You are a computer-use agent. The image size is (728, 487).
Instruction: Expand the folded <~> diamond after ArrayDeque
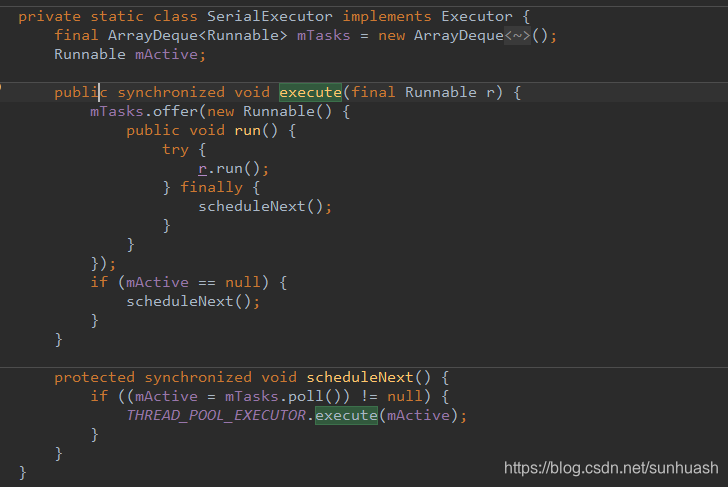(x=517, y=36)
